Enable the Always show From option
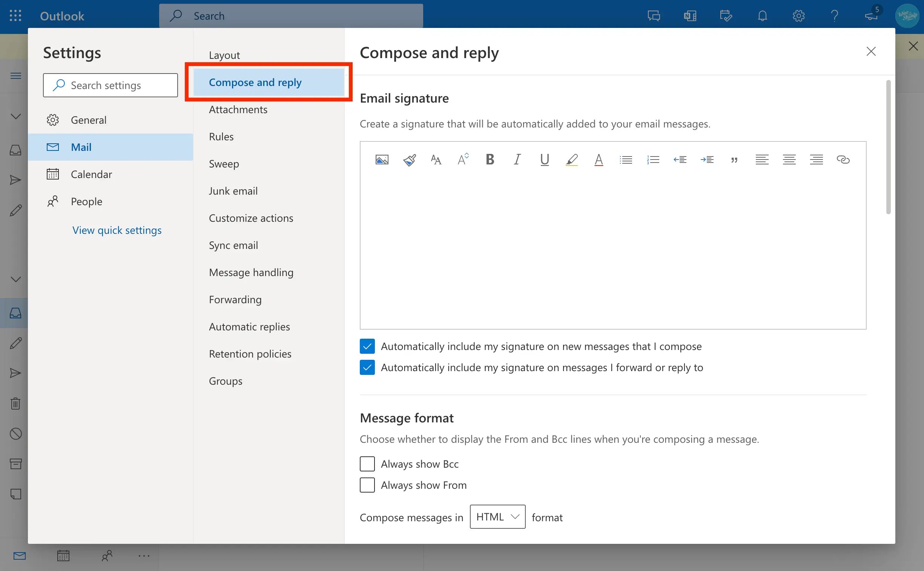924x571 pixels. click(367, 485)
